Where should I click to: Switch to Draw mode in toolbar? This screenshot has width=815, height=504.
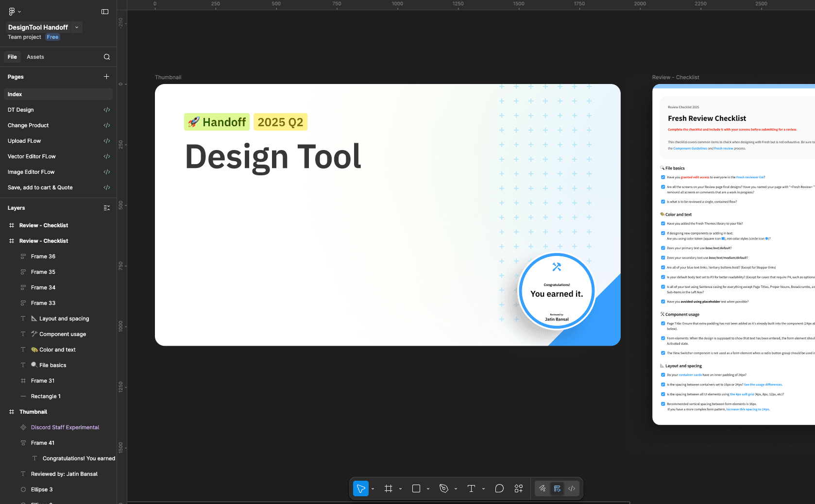coord(543,488)
